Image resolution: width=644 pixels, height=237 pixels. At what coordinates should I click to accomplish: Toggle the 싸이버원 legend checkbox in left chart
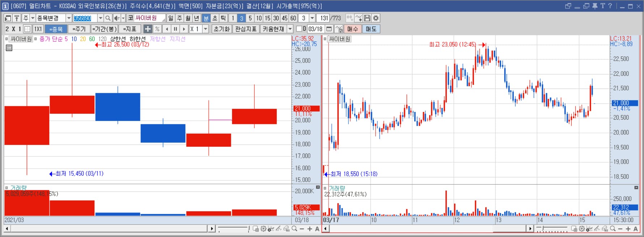tap(7, 39)
